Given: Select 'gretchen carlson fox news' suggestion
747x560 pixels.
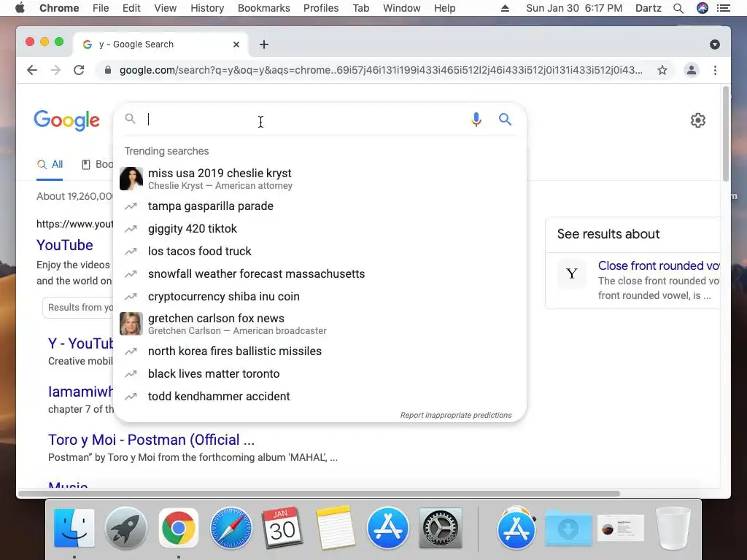Looking at the screenshot, I should (320, 324).
